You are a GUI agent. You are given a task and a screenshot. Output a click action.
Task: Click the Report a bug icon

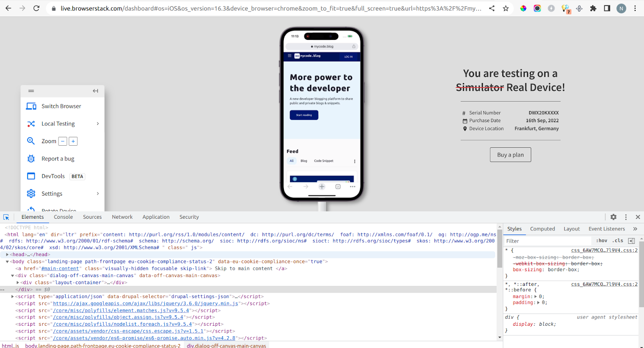pos(31,159)
